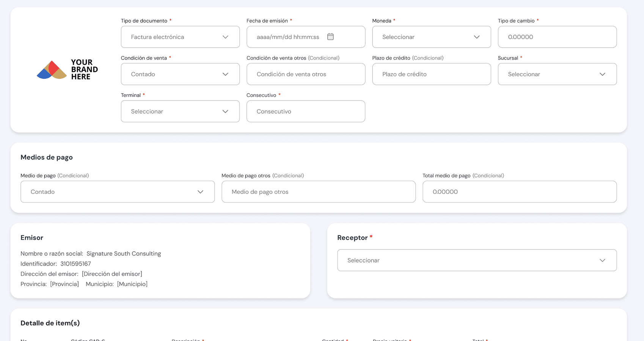The height and width of the screenshot is (341, 644).
Task: Click the Your Brand Here logo
Action: click(67, 70)
